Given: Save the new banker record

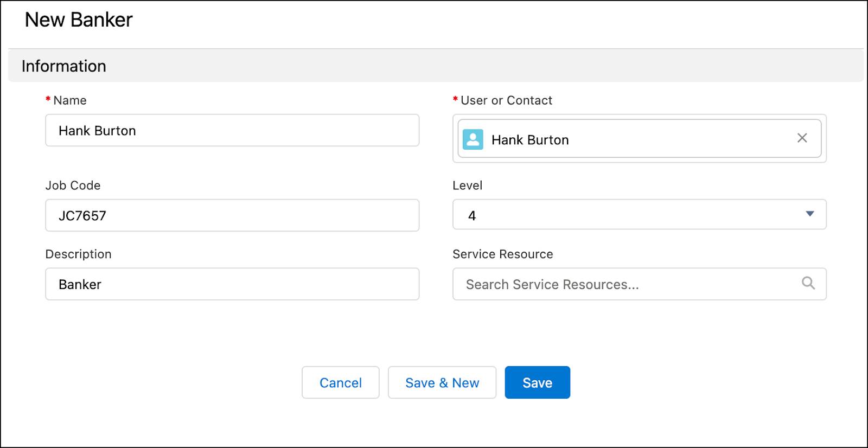Looking at the screenshot, I should coord(537,383).
